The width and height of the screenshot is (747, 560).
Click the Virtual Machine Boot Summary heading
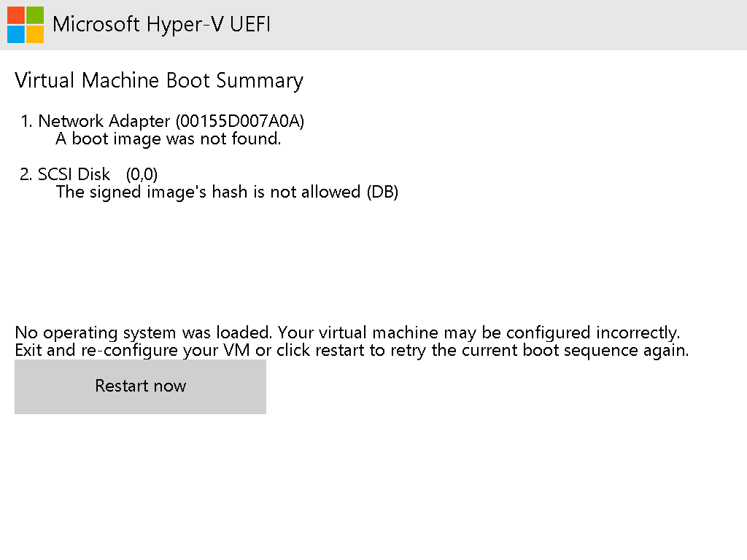pyautogui.click(x=159, y=80)
